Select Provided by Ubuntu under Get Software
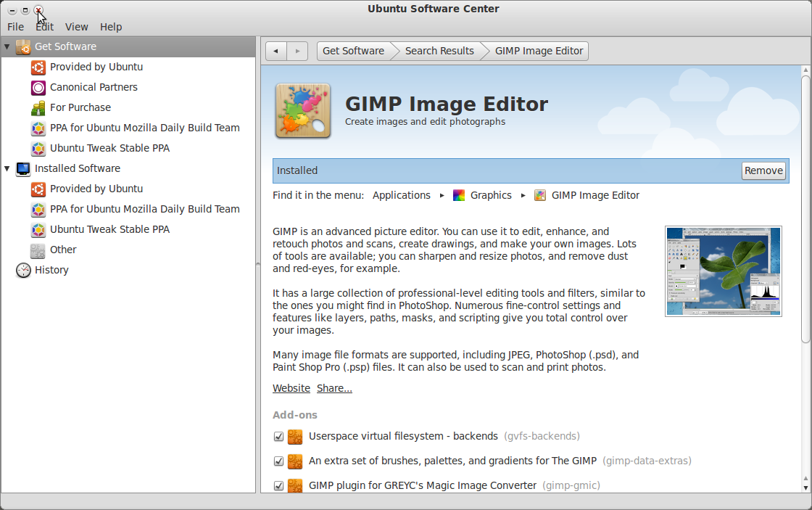 (x=96, y=67)
